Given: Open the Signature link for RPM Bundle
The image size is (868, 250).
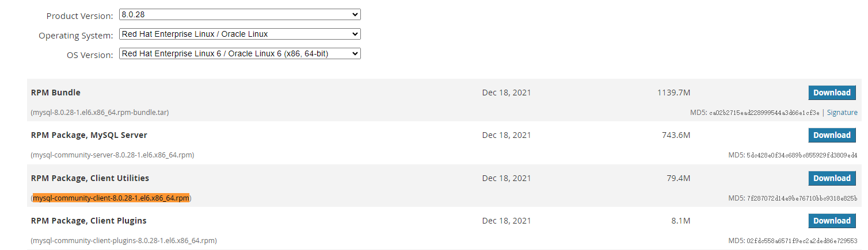Looking at the screenshot, I should 842,113.
